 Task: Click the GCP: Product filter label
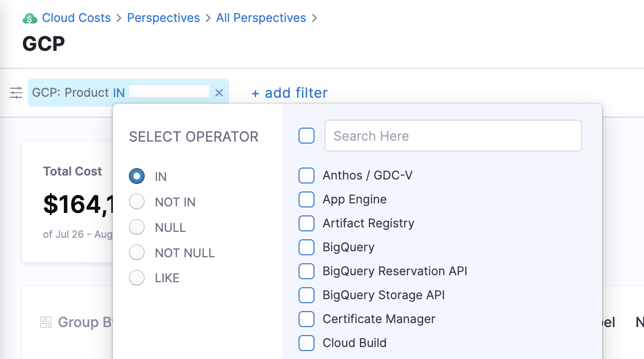[x=70, y=93]
